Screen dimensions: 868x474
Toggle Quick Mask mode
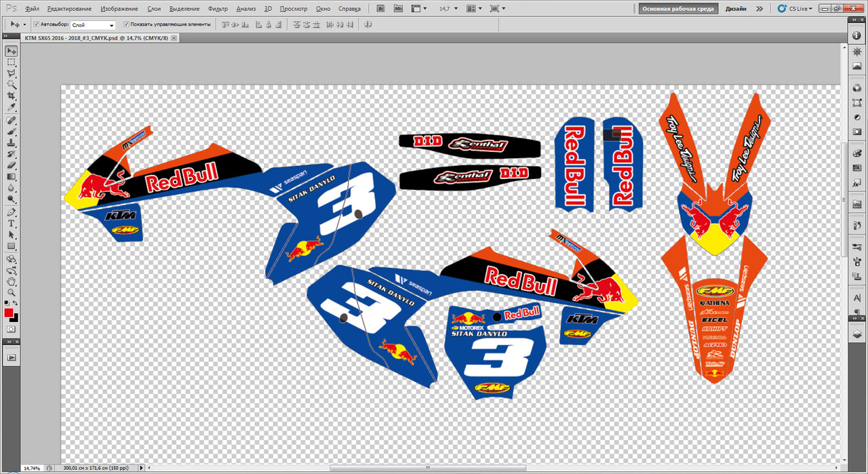tap(12, 330)
